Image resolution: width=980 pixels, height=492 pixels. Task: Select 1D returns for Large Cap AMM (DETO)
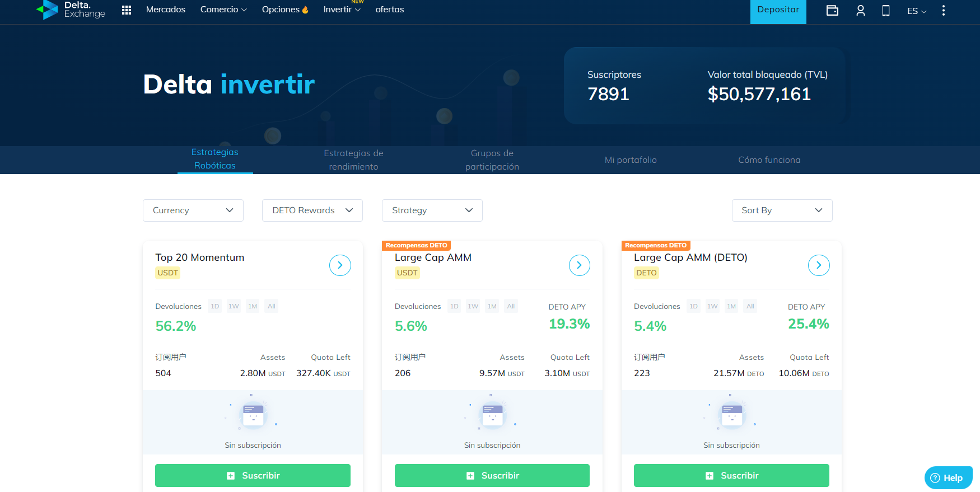693,306
